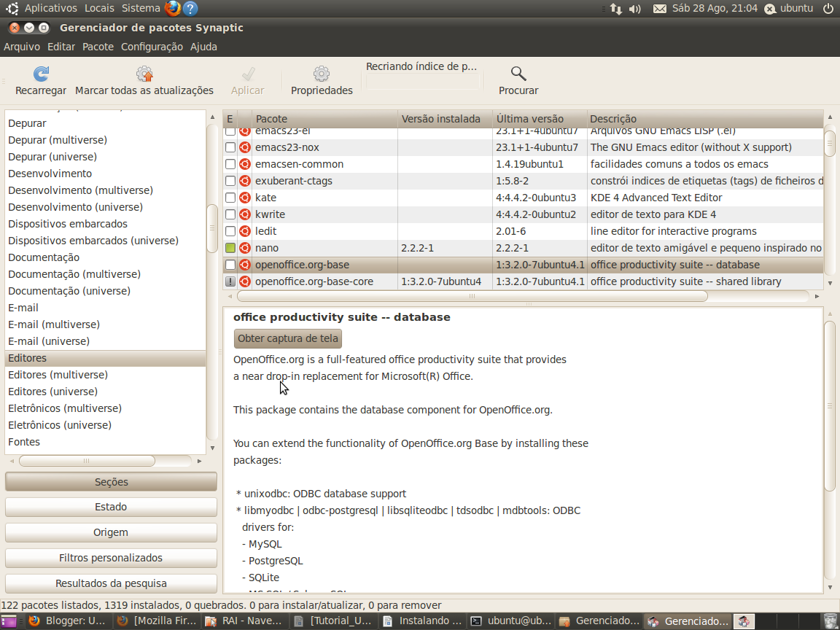Click the Seções filter button
Image resolution: width=840 pixels, height=630 pixels.
(111, 481)
